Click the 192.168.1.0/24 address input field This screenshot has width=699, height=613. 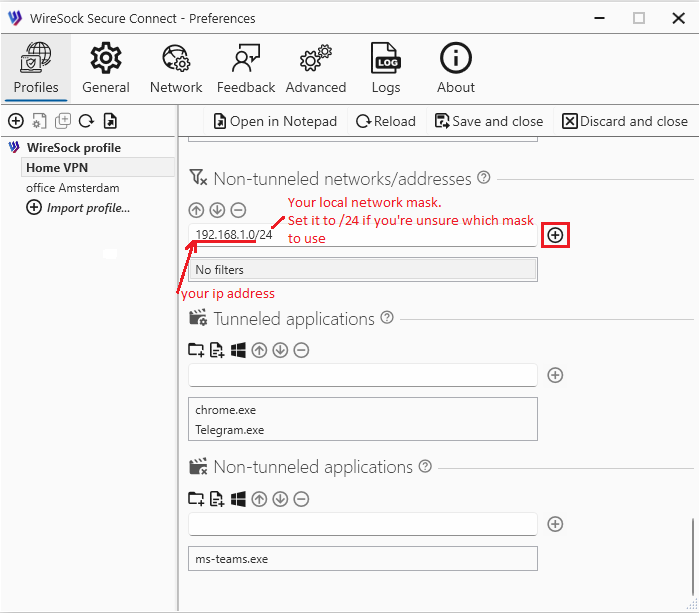[362, 235]
